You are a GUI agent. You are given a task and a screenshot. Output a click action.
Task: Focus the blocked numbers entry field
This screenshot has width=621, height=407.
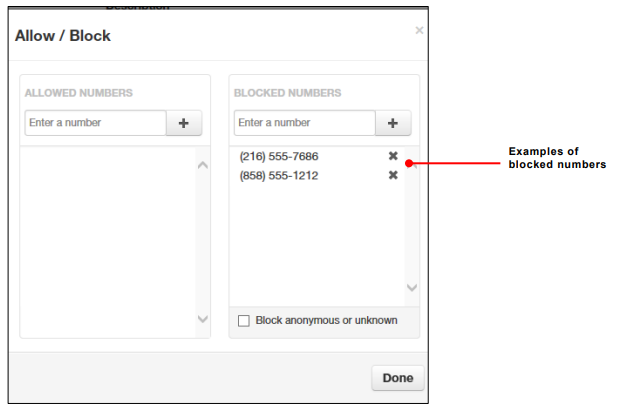coord(304,123)
